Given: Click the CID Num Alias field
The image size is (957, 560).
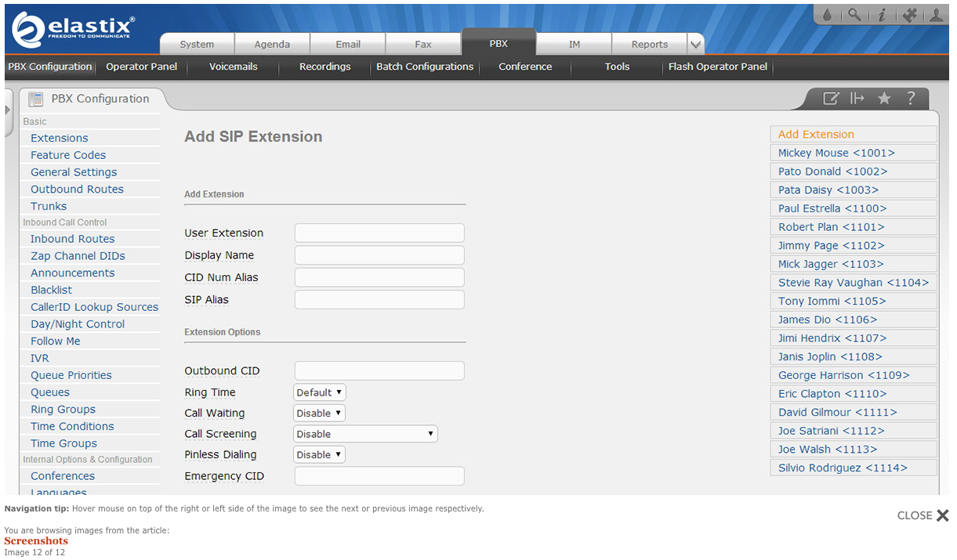Looking at the screenshot, I should [x=379, y=277].
